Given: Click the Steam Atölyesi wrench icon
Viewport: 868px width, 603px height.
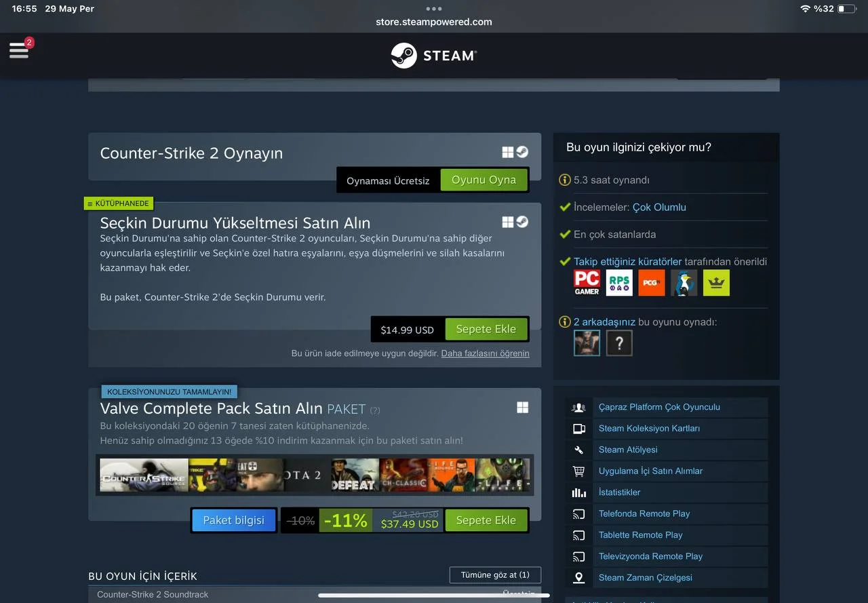Looking at the screenshot, I should click(x=578, y=450).
